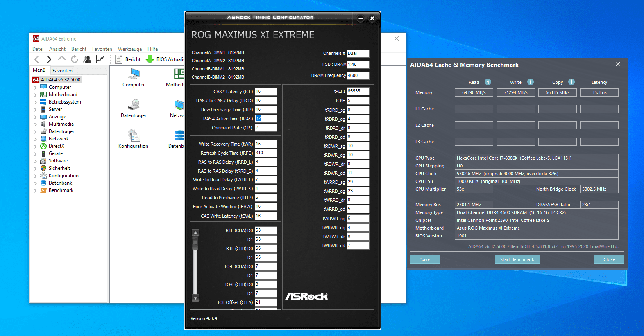Click the timing list scrollbar up arrow

[x=195, y=232]
